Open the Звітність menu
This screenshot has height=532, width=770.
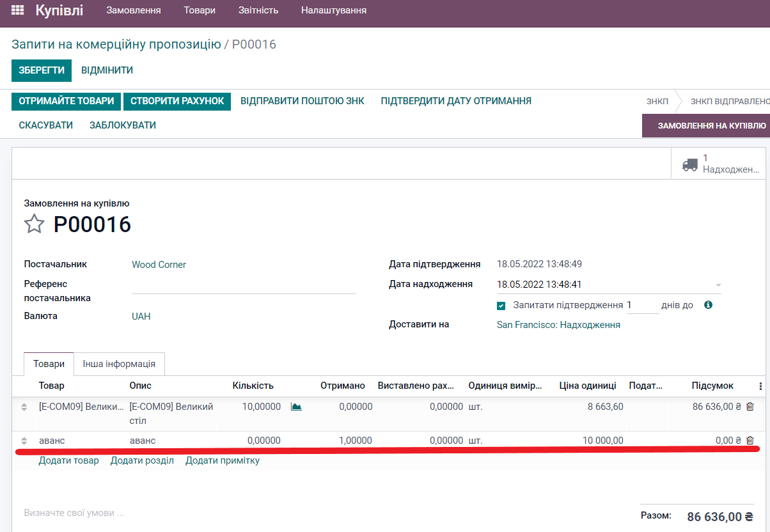point(258,10)
